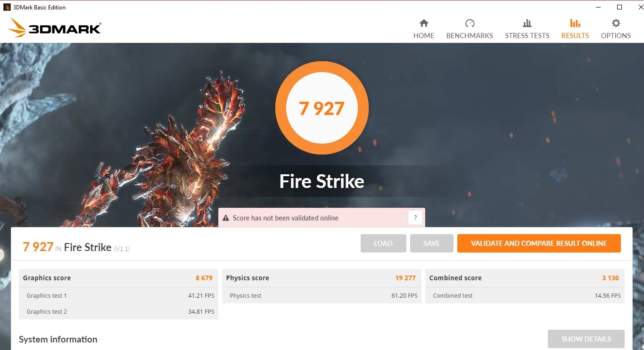Viewport: 644px width, 350px height.
Task: Click the Physics score value 19 277
Action: pyautogui.click(x=405, y=278)
